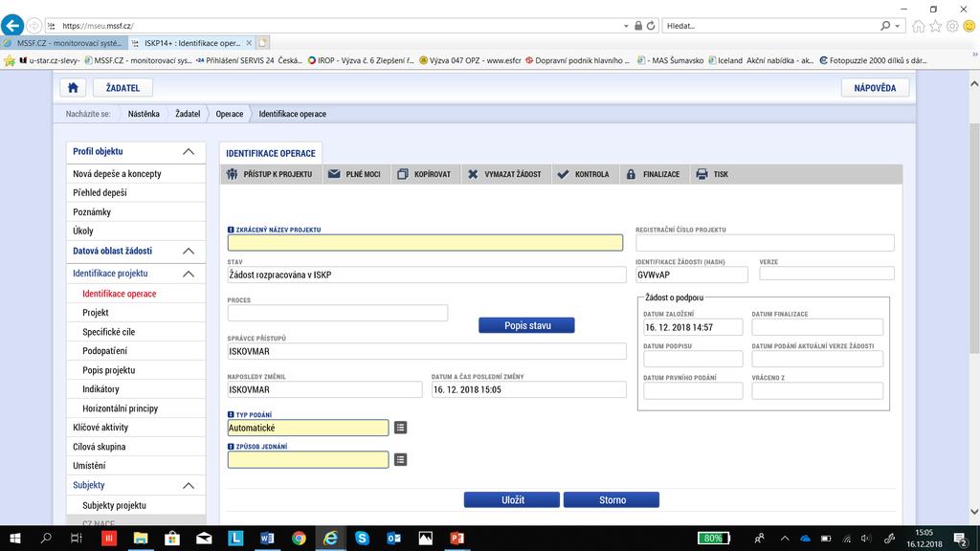Click Popis stavu button
Screen dimensions: 980x551
526,325
